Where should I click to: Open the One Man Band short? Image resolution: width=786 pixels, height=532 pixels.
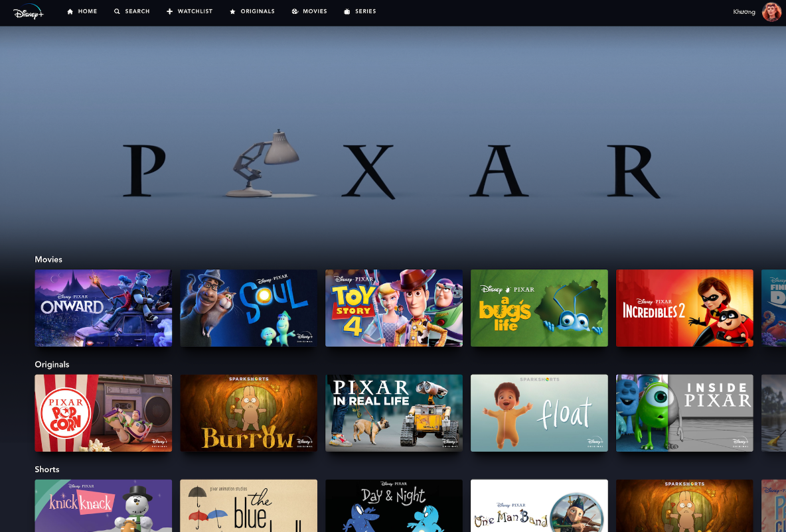pyautogui.click(x=539, y=506)
